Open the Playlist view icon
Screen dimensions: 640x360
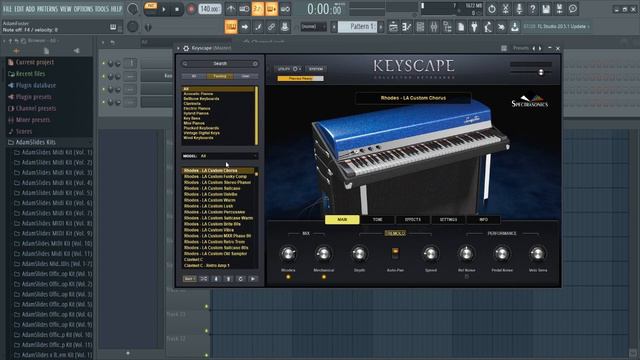(393, 27)
